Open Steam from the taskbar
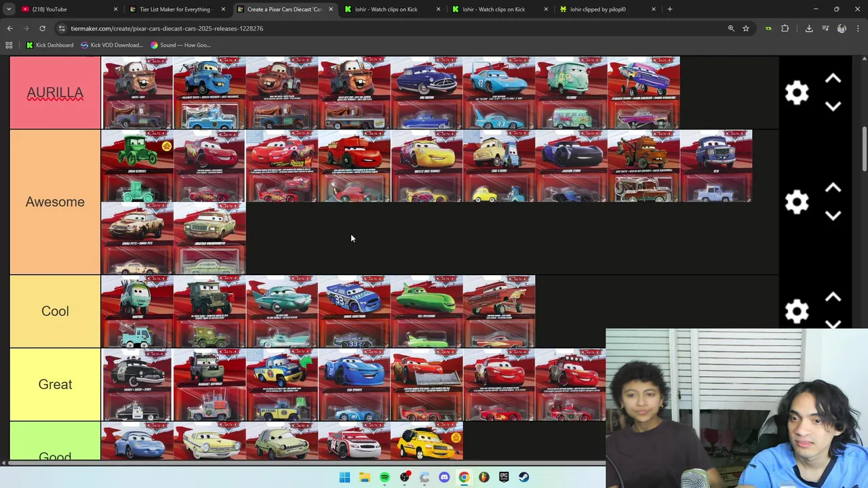This screenshot has width=868, height=488. pos(524,477)
